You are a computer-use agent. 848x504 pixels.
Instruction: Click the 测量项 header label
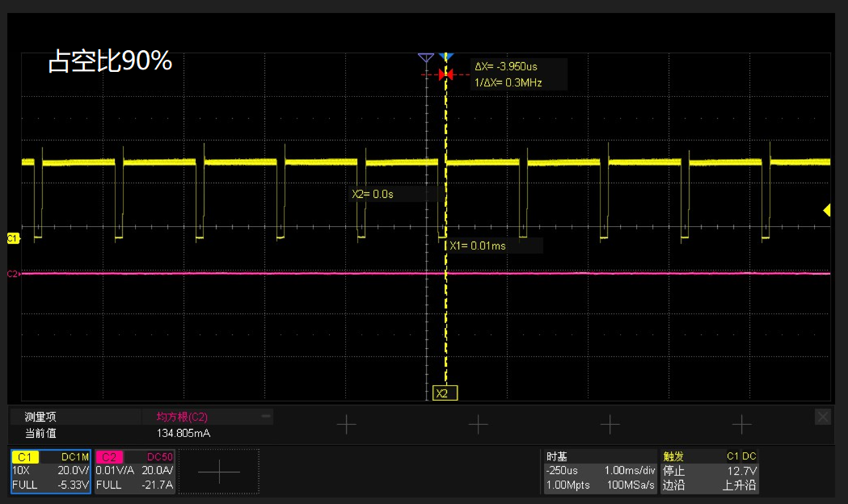(x=40, y=417)
